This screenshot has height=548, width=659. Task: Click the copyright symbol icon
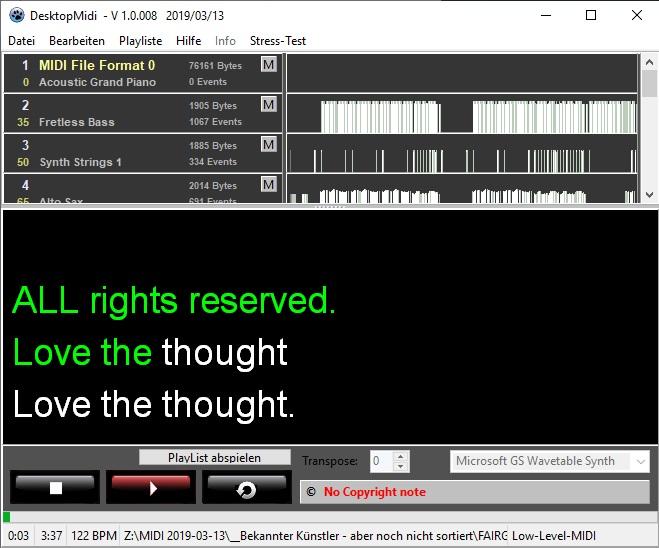point(311,492)
